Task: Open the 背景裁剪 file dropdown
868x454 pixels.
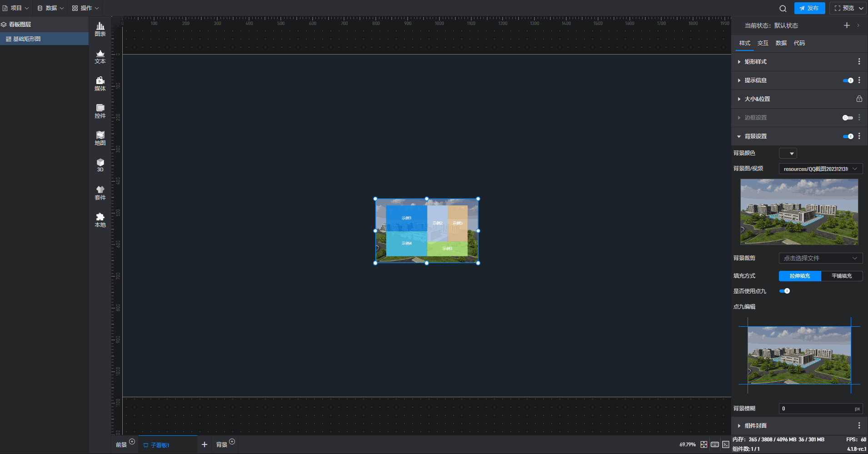Action: click(x=820, y=258)
